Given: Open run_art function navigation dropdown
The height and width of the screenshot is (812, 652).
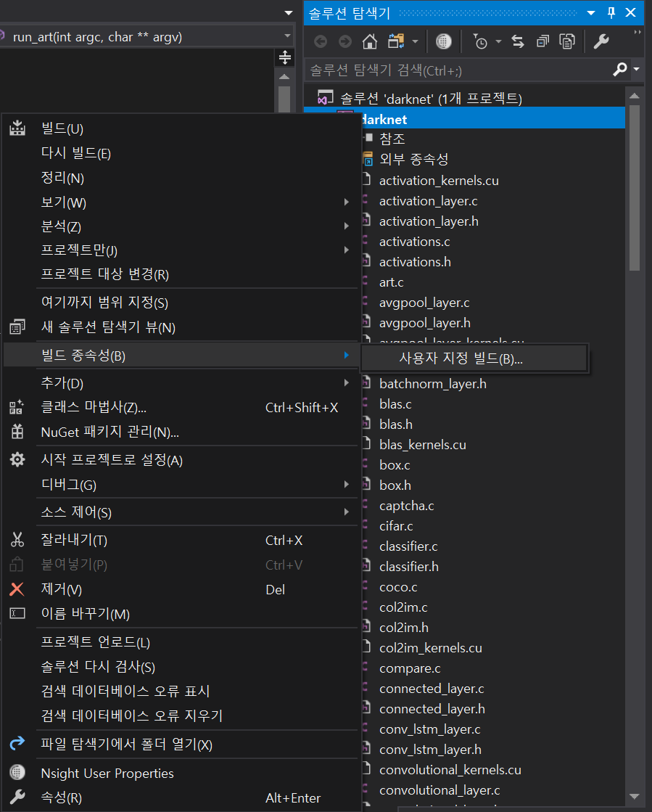Looking at the screenshot, I should click(x=288, y=36).
